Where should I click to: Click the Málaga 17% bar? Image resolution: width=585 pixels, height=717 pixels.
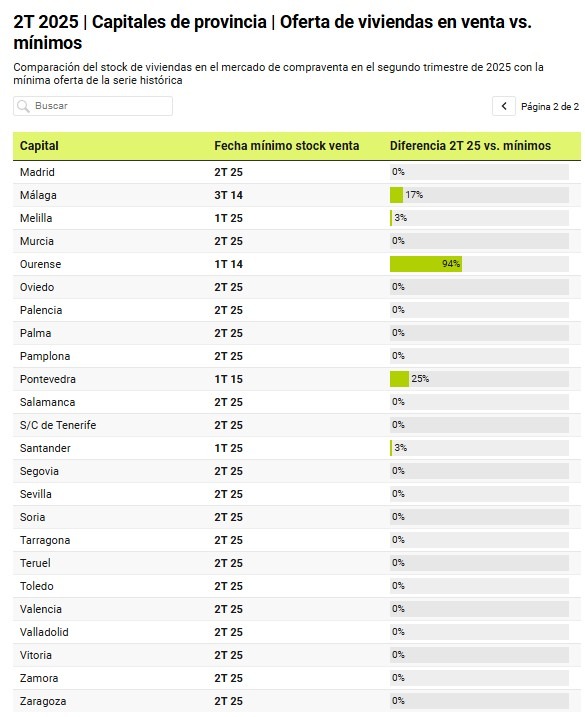click(396, 195)
